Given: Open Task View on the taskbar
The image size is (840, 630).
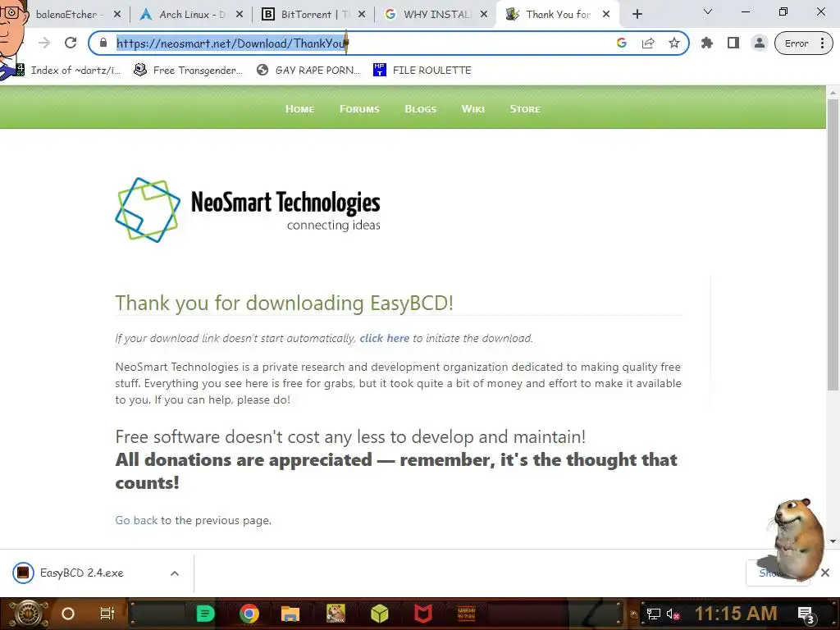Looking at the screenshot, I should point(107,614).
